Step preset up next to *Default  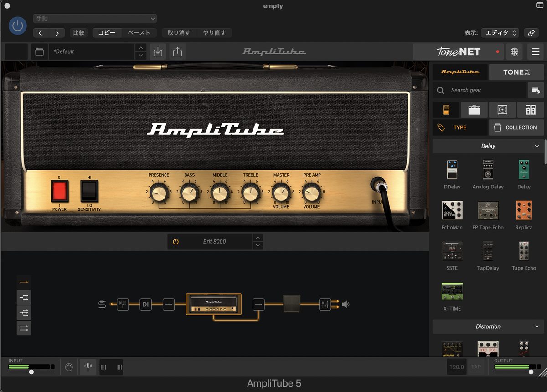pyautogui.click(x=141, y=48)
